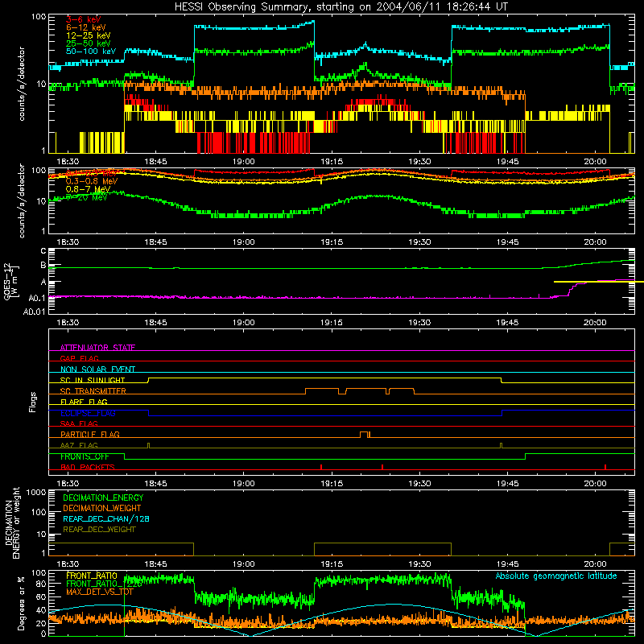The width and height of the screenshot is (644, 644).
Task: Click the MAX_DET_VS_TOT legend label
Action: (x=100, y=592)
